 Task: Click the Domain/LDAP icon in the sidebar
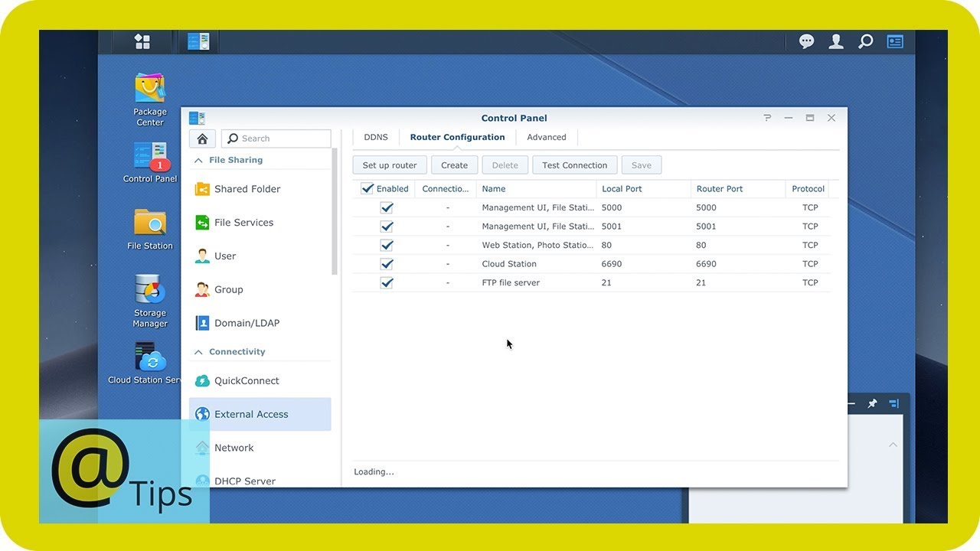point(202,323)
